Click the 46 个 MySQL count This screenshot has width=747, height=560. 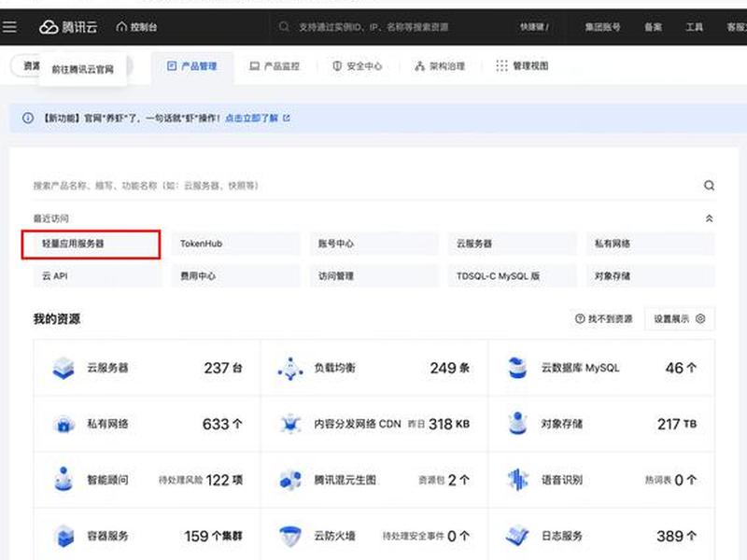coord(681,368)
